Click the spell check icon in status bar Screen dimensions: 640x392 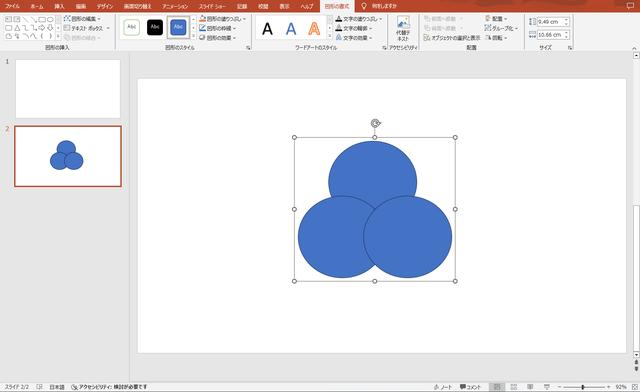(x=40, y=387)
